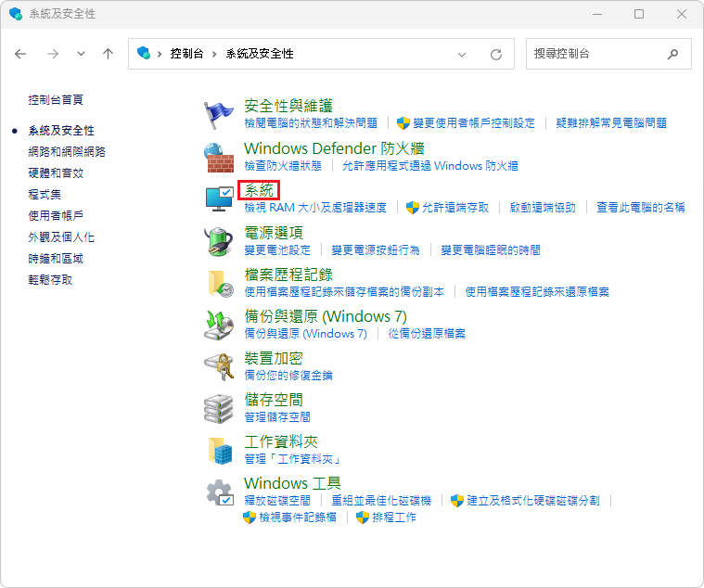Viewport: 704px width, 588px height.
Task: Go to 控制台首頁 in the sidebar
Action: (56, 99)
